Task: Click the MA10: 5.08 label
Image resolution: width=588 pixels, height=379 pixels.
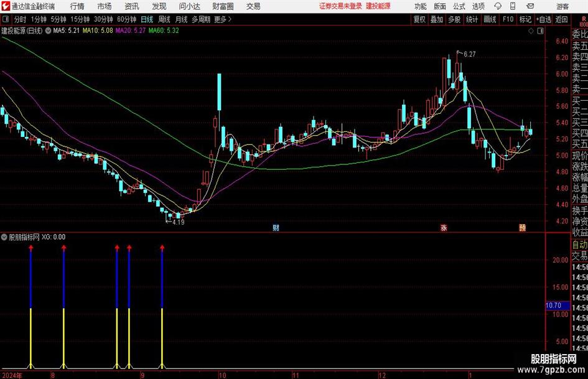Action: coord(98,30)
